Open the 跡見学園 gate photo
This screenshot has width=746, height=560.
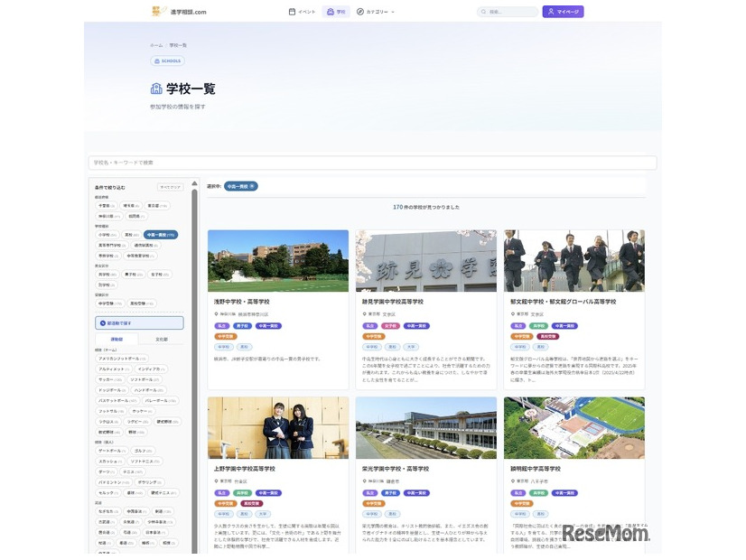[x=425, y=261]
